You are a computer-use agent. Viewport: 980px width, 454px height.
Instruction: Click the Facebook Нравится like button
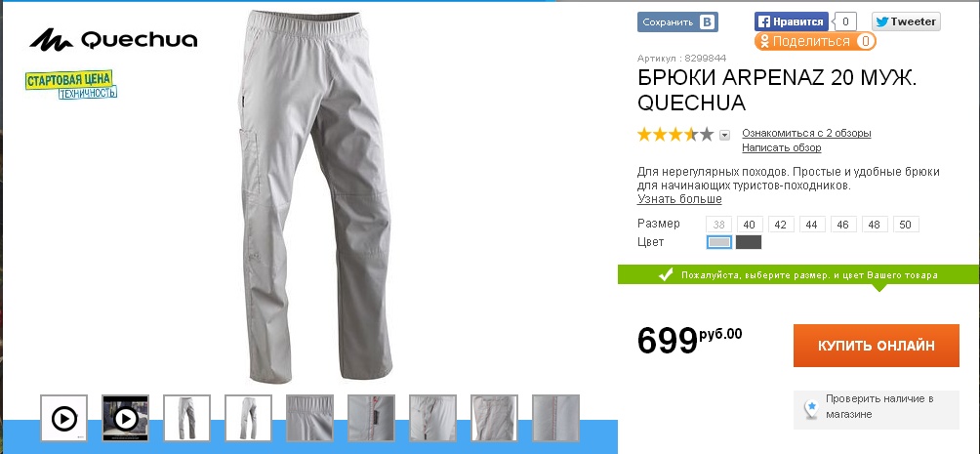792,21
